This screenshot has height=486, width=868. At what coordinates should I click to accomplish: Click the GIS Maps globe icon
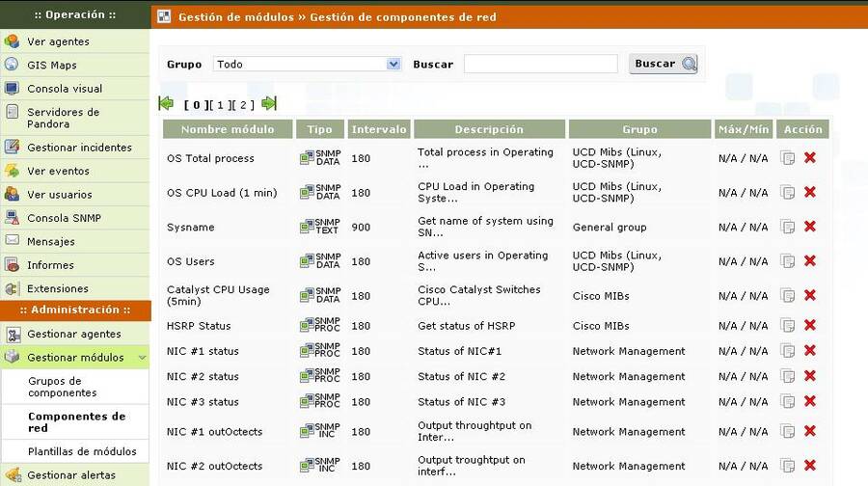point(12,65)
